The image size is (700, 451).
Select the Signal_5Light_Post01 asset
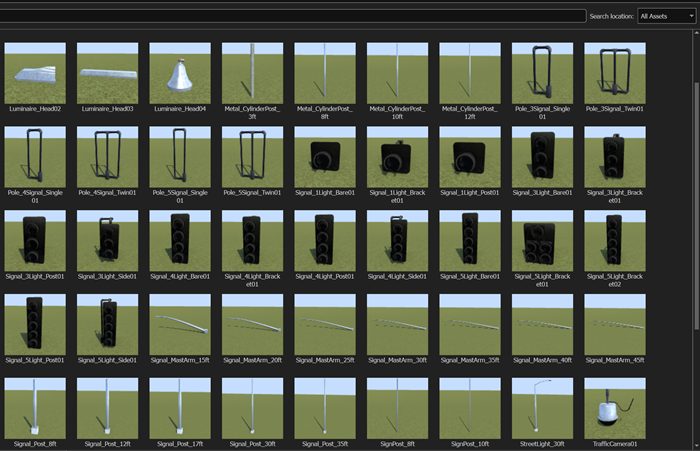[35, 325]
